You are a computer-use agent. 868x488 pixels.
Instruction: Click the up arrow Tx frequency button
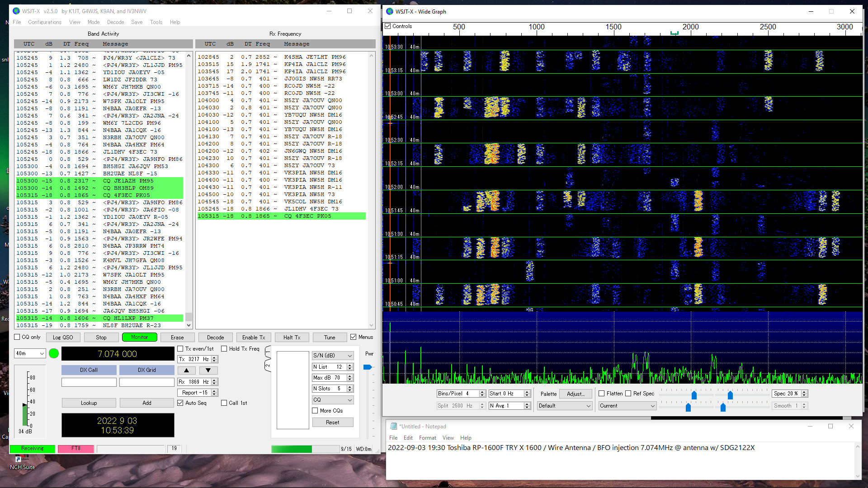point(187,371)
